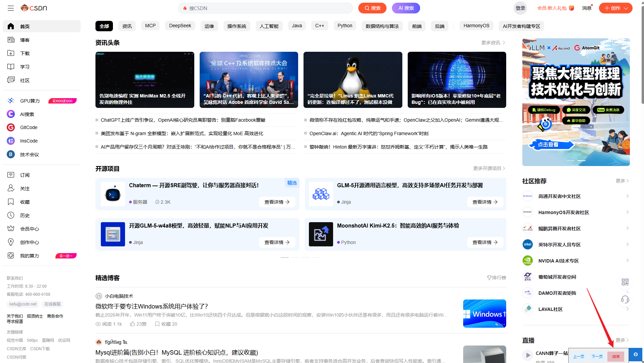Click the pink 结束 button
The width and height of the screenshot is (644, 363).
[x=616, y=357]
